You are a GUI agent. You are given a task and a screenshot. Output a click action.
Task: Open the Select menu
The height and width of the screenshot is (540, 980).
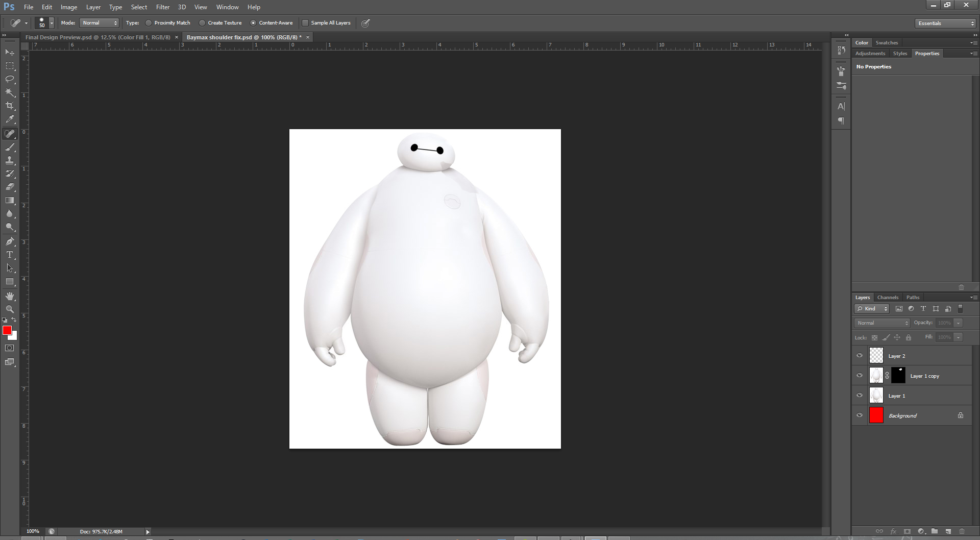point(139,7)
